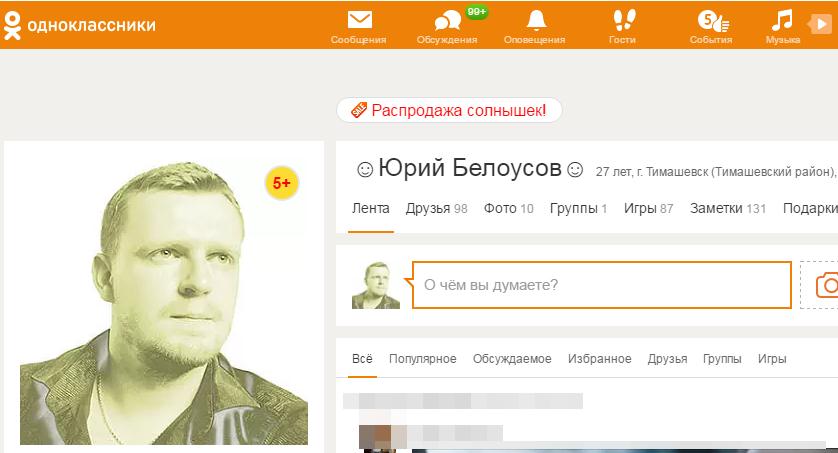Click the camera icon beside status field
This screenshot has height=453, width=838.
click(826, 285)
